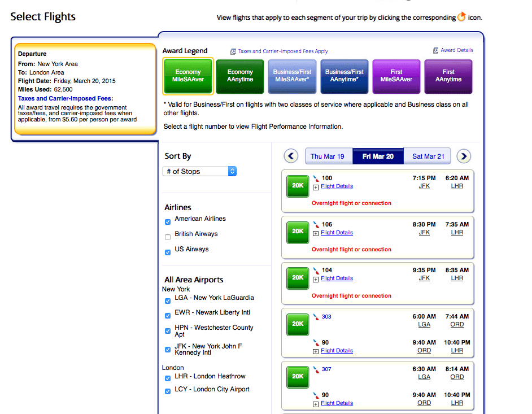Open Taxes and Carrier-Imposed Fees Apply link

pyautogui.click(x=283, y=51)
